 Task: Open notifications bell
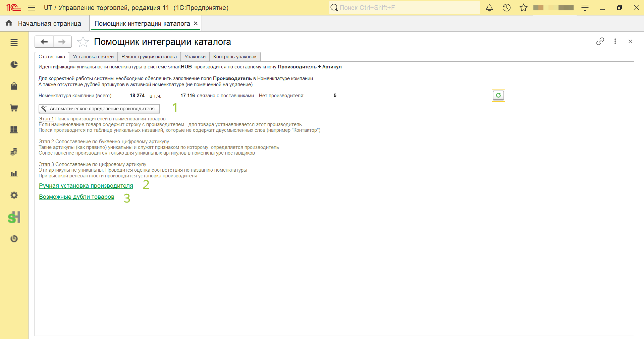pyautogui.click(x=489, y=8)
